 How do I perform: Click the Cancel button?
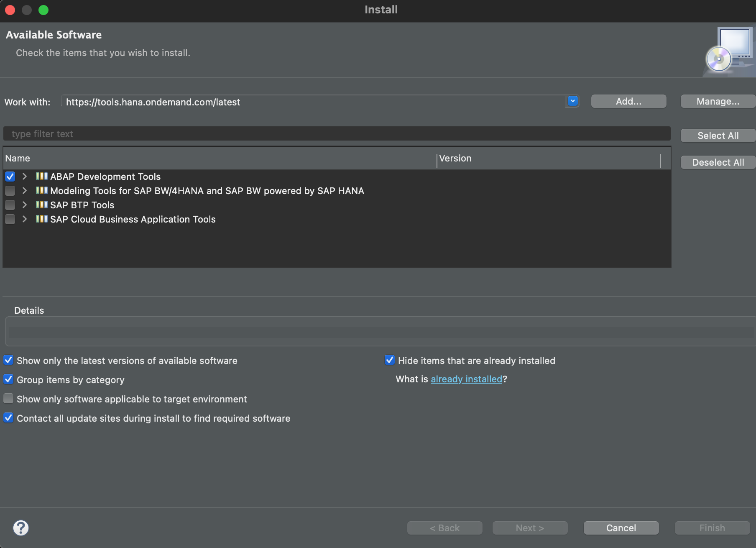(x=621, y=528)
